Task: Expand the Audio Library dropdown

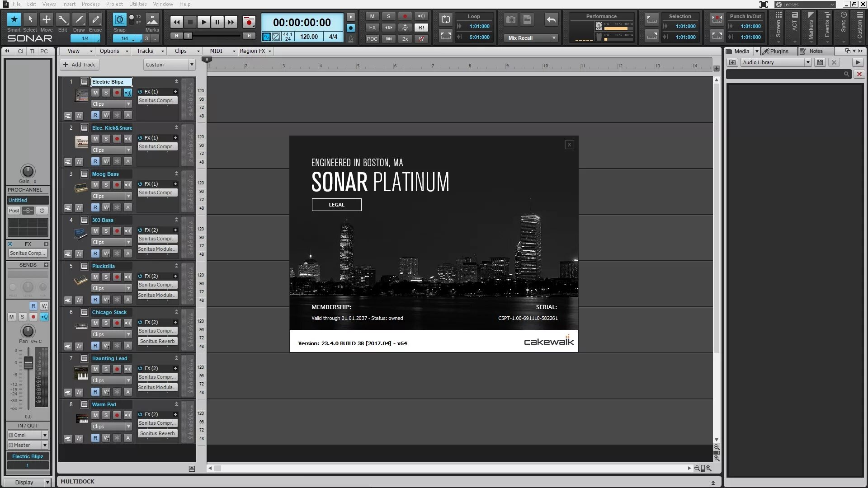Action: click(807, 62)
